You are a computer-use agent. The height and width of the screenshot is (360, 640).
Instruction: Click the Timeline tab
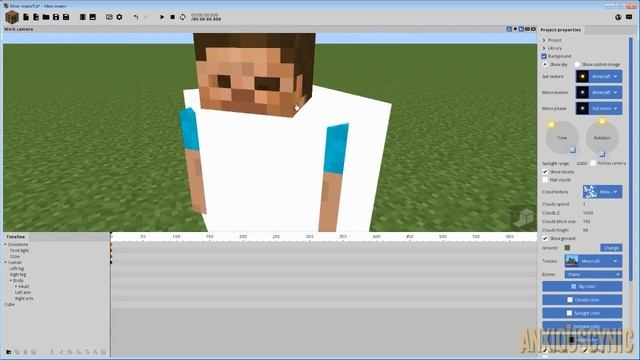pos(16,237)
